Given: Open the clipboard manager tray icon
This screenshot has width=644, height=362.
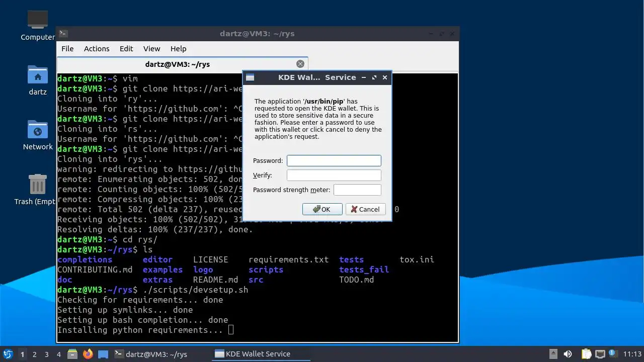Looking at the screenshot, I should [586, 354].
